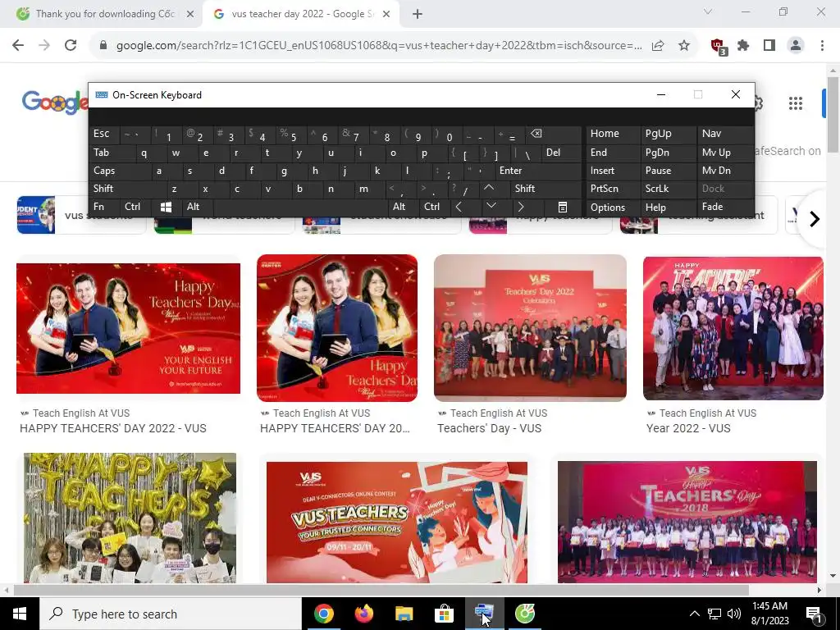Click the PrtScn key on keyboard

coord(612,189)
